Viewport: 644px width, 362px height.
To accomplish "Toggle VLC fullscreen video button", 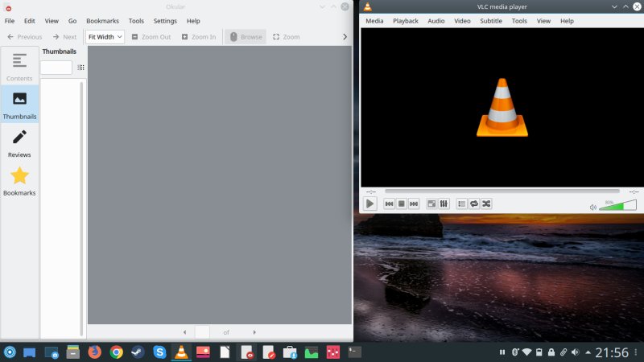I will [x=431, y=204].
